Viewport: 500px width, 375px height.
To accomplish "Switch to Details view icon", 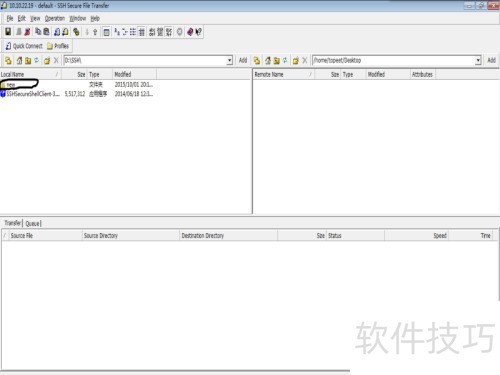I will (141, 32).
